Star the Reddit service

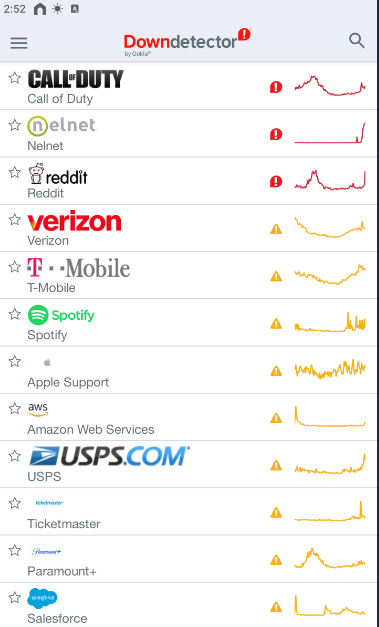pos(15,172)
